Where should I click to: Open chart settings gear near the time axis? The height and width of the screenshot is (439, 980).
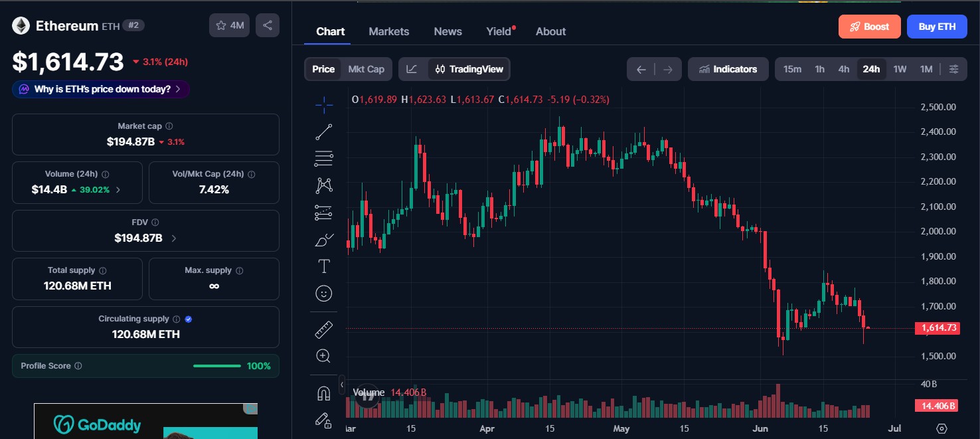[941, 428]
